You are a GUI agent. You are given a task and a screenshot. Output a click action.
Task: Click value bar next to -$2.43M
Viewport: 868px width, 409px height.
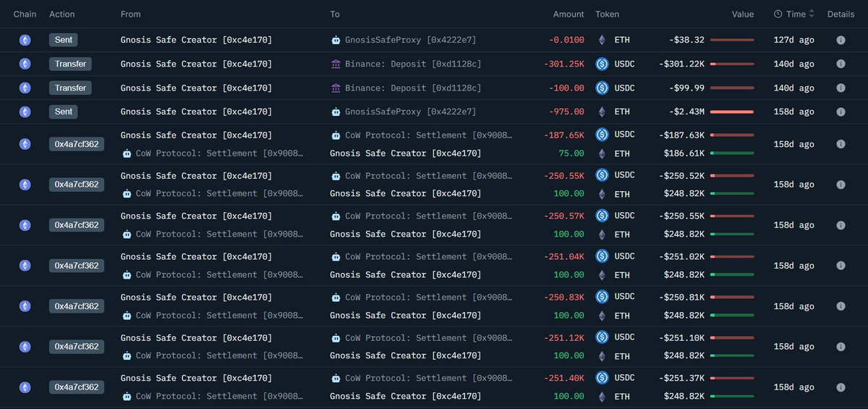pyautogui.click(x=732, y=112)
